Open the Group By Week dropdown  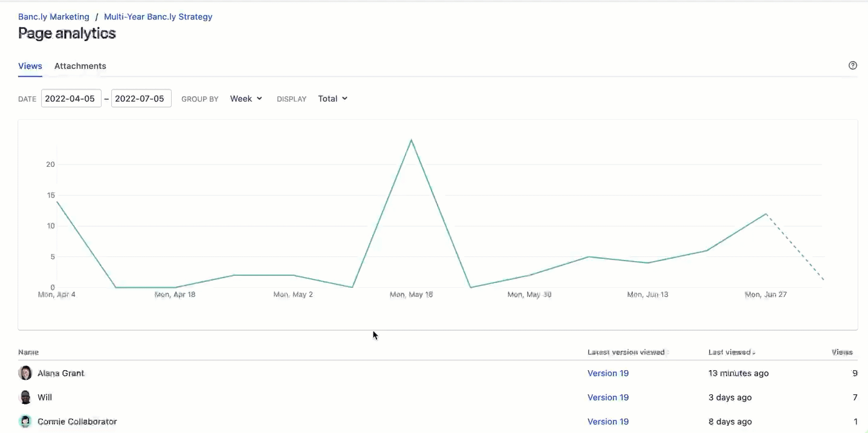tap(245, 98)
